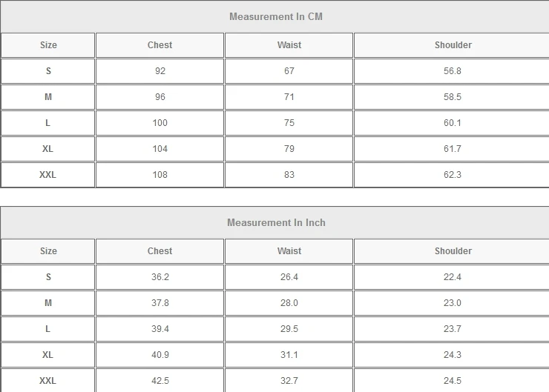
Task: Click the chest value 36.2 cell
Action: tap(160, 277)
